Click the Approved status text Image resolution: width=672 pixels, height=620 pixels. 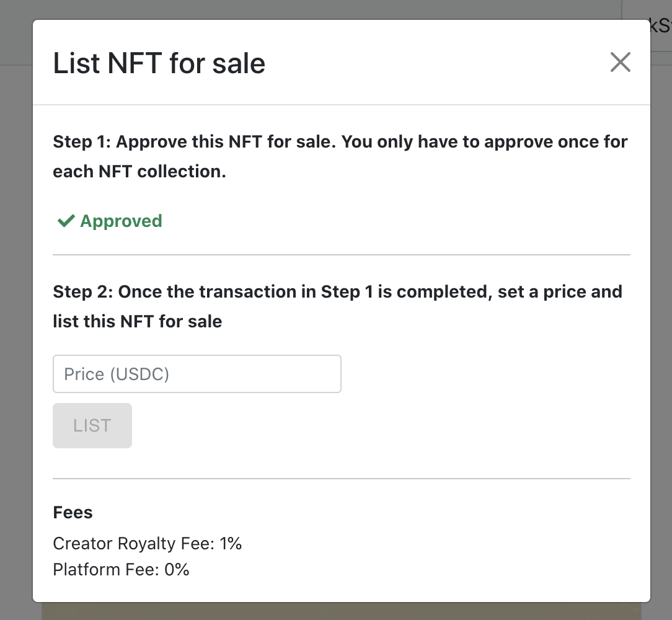pos(121,221)
